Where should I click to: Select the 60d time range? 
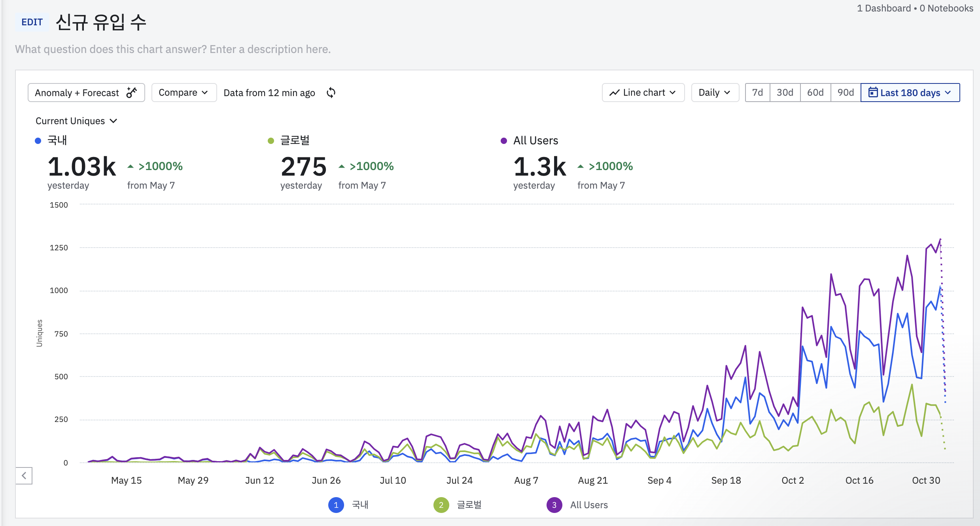tap(815, 93)
